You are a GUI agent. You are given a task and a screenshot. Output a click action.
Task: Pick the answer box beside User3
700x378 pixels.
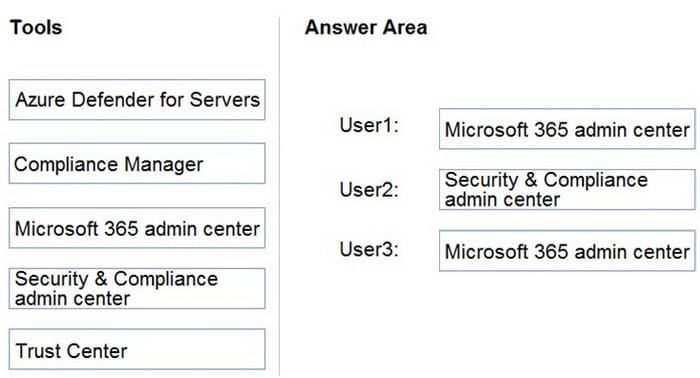click(567, 251)
